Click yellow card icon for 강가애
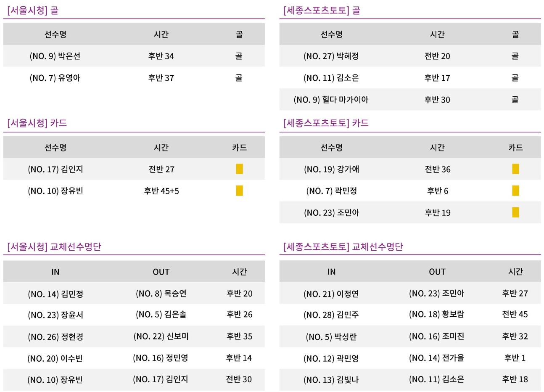Image resolution: width=544 pixels, height=392 pixels. click(515, 169)
